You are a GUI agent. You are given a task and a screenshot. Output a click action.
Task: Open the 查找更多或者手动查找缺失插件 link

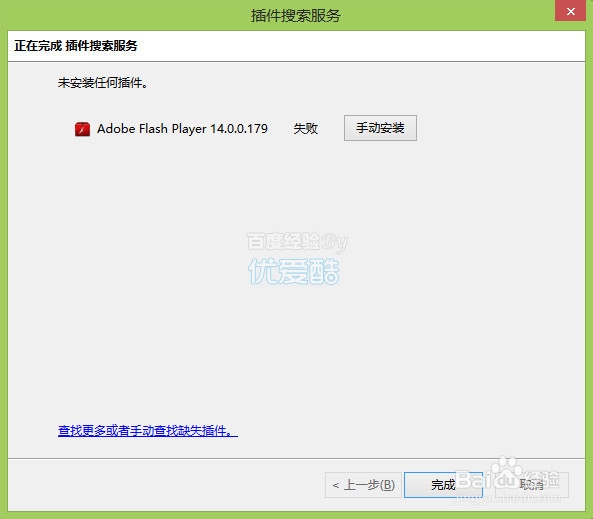coord(148,430)
